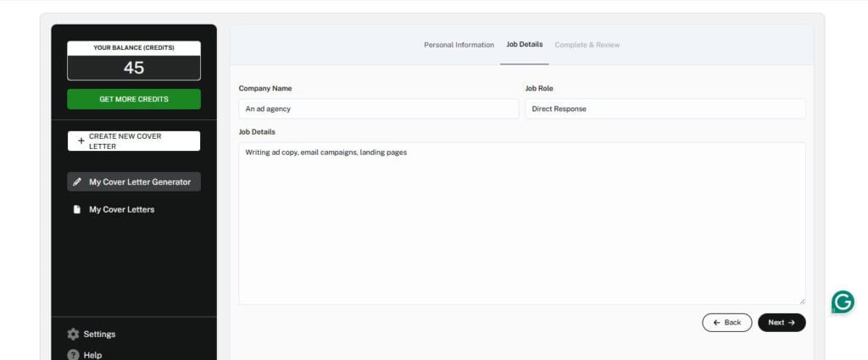Focus the Job Role input field
Viewport: 868px width, 360px height.
tap(665, 108)
